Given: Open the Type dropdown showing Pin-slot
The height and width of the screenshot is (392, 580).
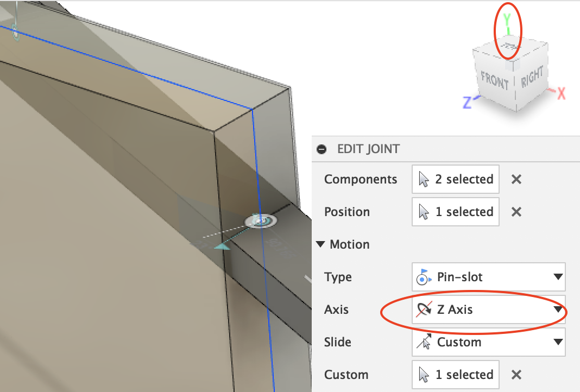Looking at the screenshot, I should (x=557, y=277).
